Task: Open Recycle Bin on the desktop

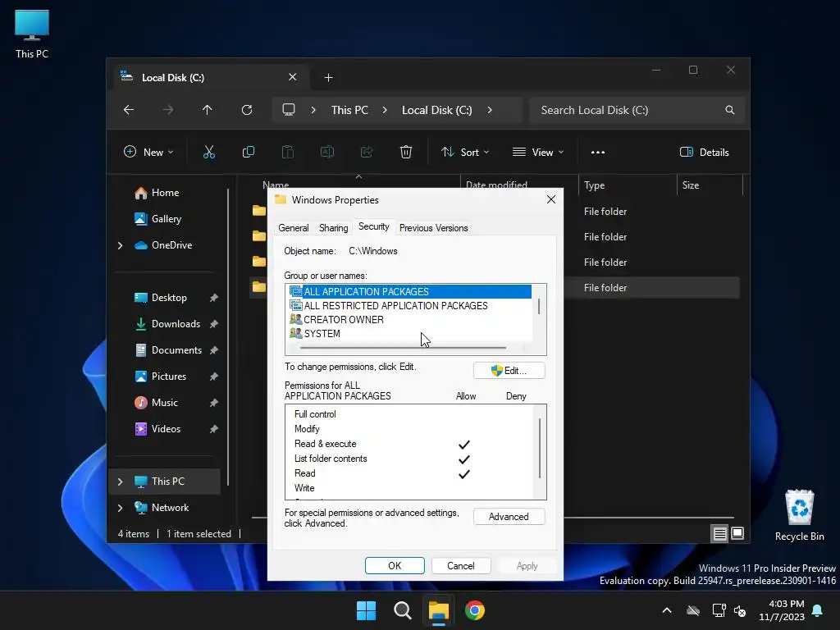Action: point(799,515)
